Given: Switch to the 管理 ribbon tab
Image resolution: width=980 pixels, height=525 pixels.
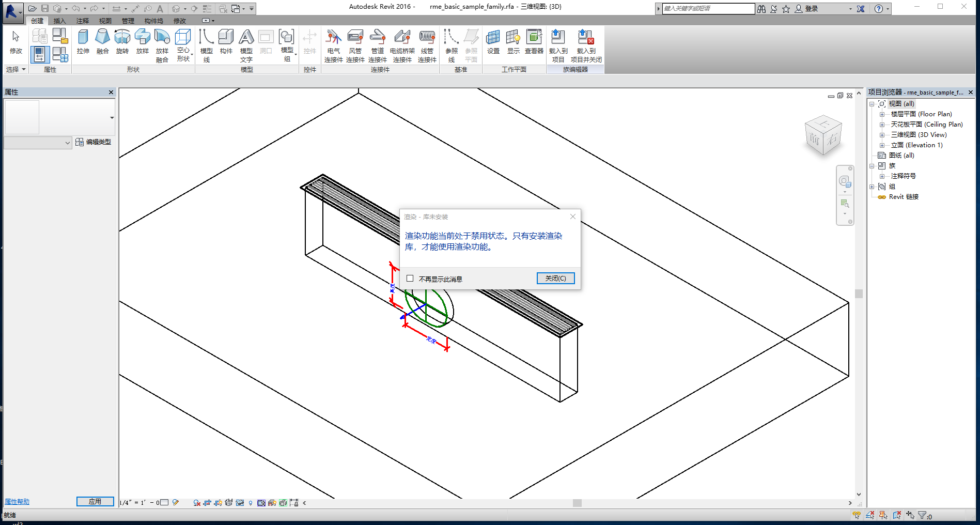Looking at the screenshot, I should [127, 21].
